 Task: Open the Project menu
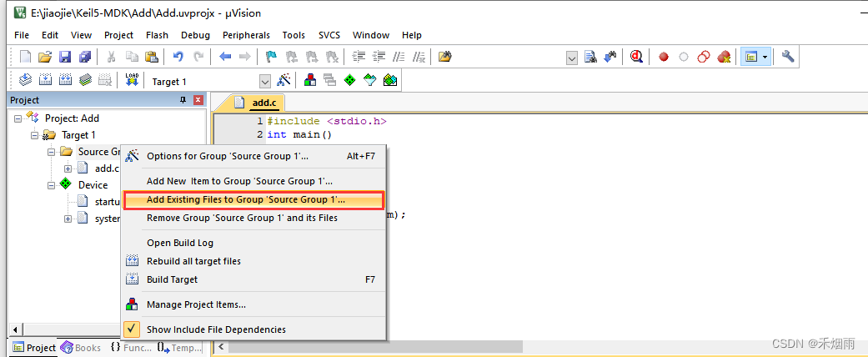click(119, 35)
